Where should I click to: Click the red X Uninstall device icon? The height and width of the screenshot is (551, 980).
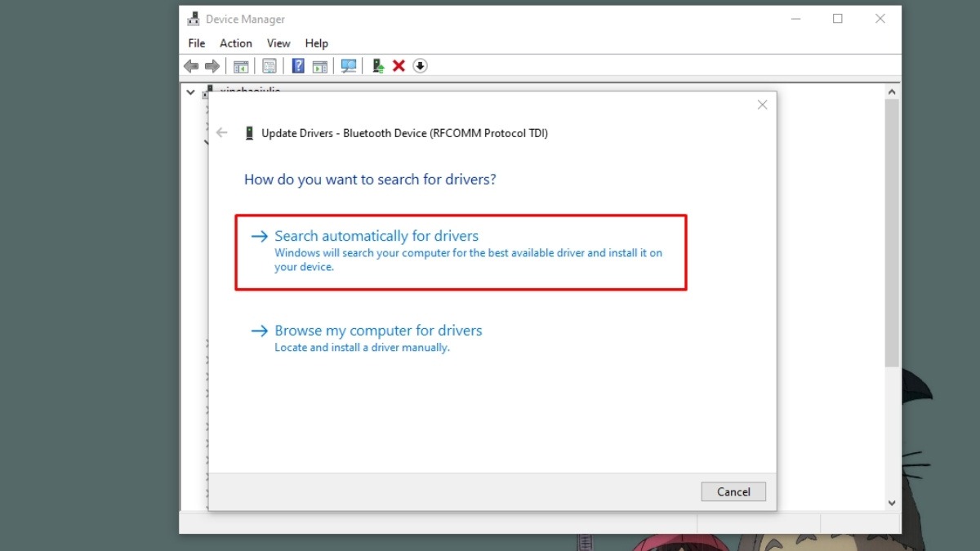[399, 66]
